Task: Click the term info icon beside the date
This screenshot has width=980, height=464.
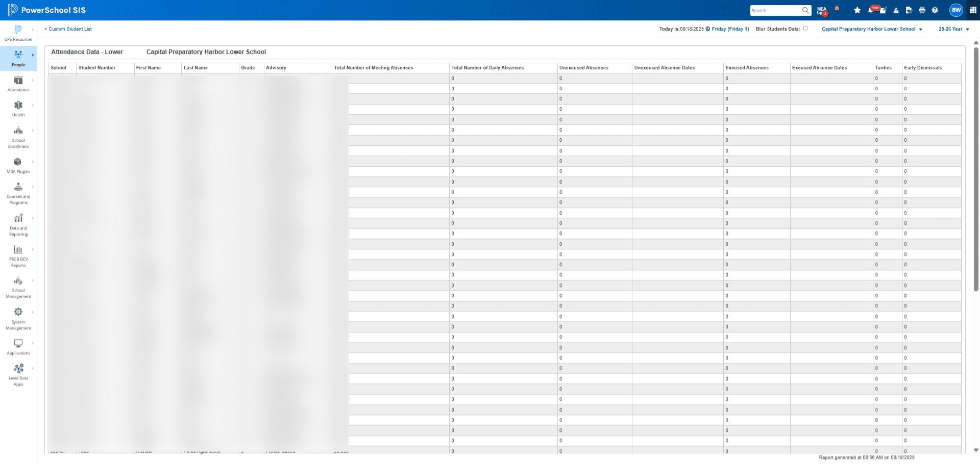Action: [708, 29]
